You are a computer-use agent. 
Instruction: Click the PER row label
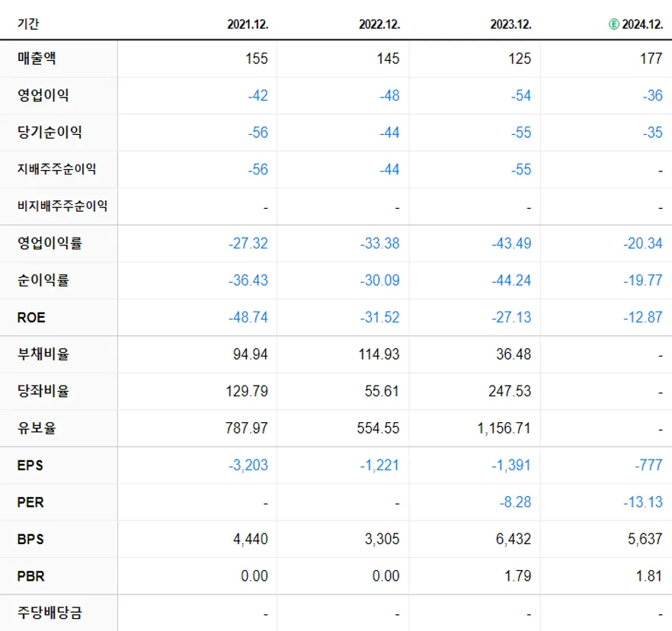pos(30,502)
